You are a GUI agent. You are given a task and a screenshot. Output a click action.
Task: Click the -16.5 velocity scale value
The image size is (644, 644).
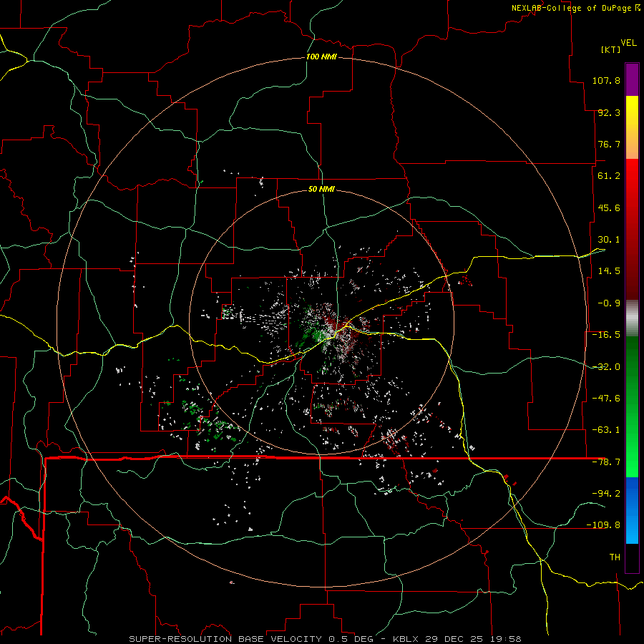pos(606,335)
